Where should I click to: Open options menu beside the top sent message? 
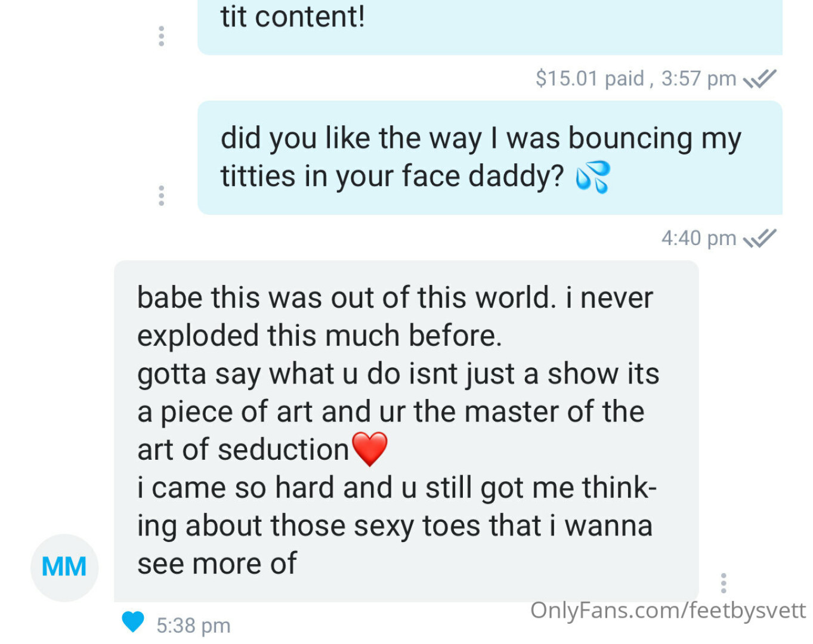pyautogui.click(x=161, y=36)
